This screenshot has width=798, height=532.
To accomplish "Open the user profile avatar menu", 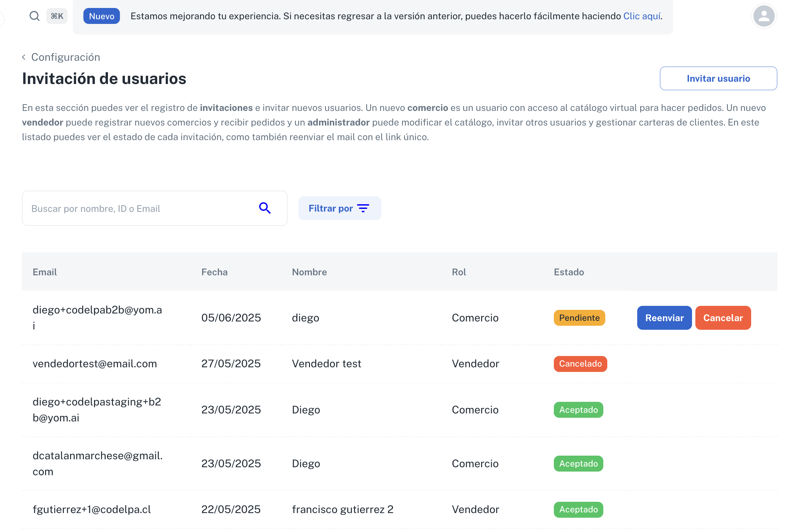I will point(763,16).
